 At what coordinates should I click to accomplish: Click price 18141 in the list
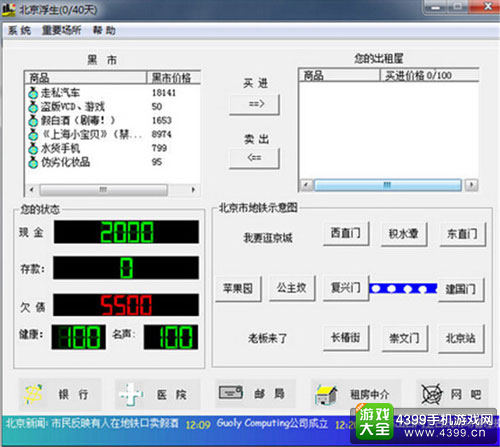tap(164, 93)
